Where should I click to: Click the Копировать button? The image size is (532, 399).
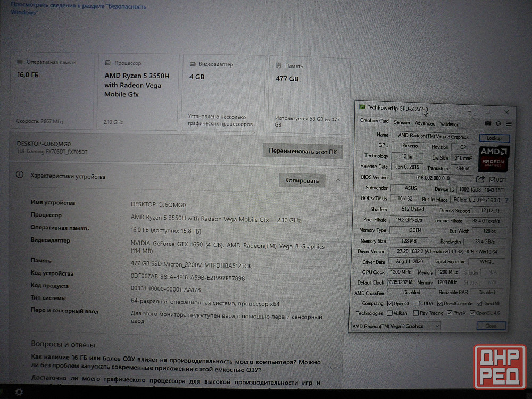coord(302,181)
